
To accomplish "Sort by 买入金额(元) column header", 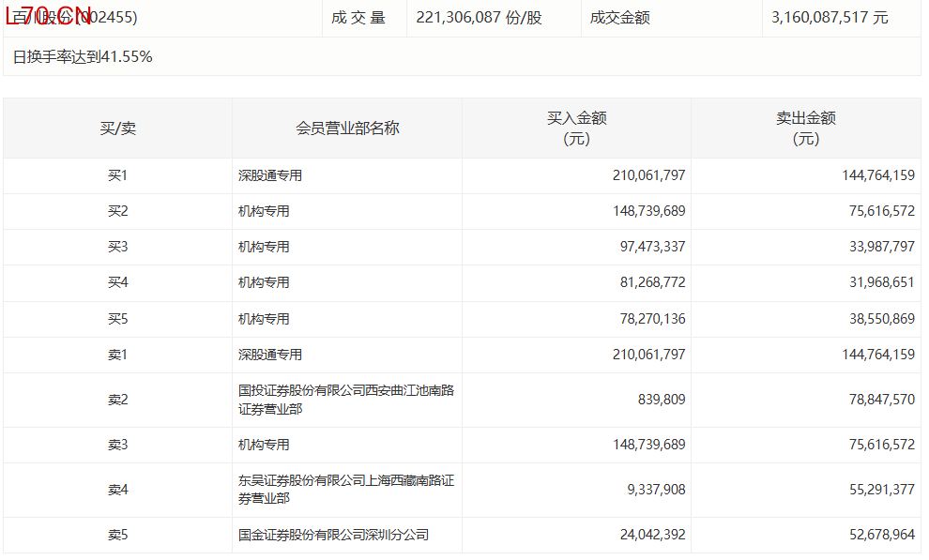I will click(576, 129).
